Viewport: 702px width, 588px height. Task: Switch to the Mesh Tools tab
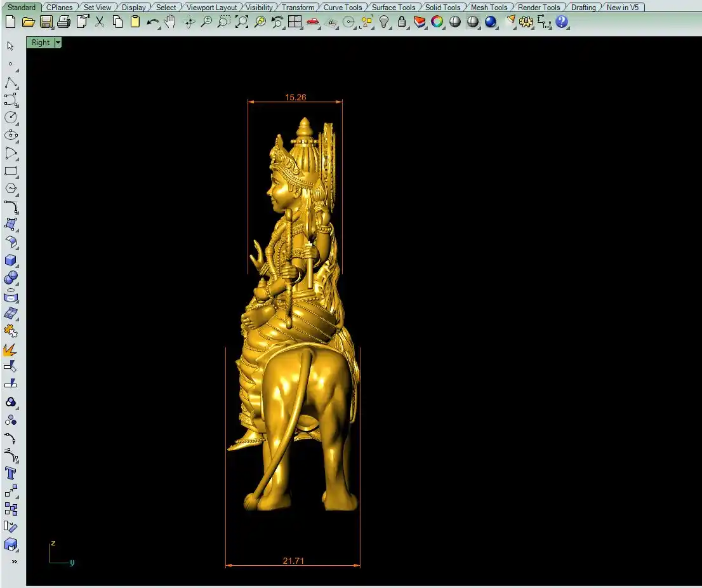pos(489,8)
